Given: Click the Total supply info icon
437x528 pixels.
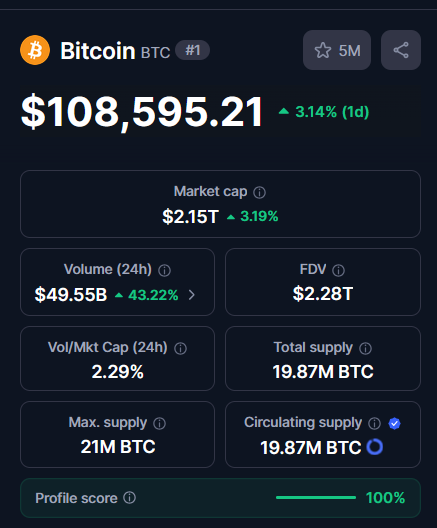Looking at the screenshot, I should pyautogui.click(x=365, y=349).
